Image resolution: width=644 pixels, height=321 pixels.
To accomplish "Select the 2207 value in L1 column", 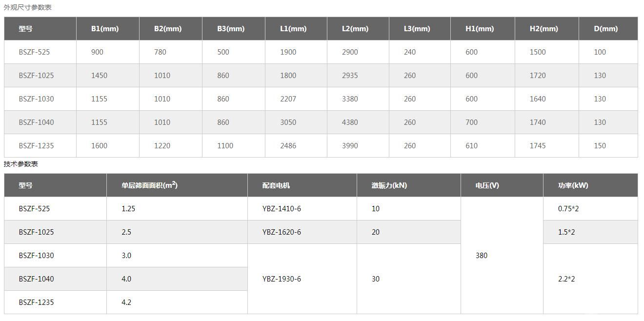I will pyautogui.click(x=288, y=99).
